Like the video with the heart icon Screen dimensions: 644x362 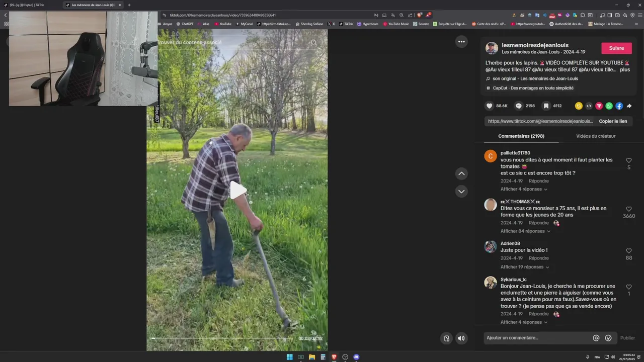click(489, 106)
